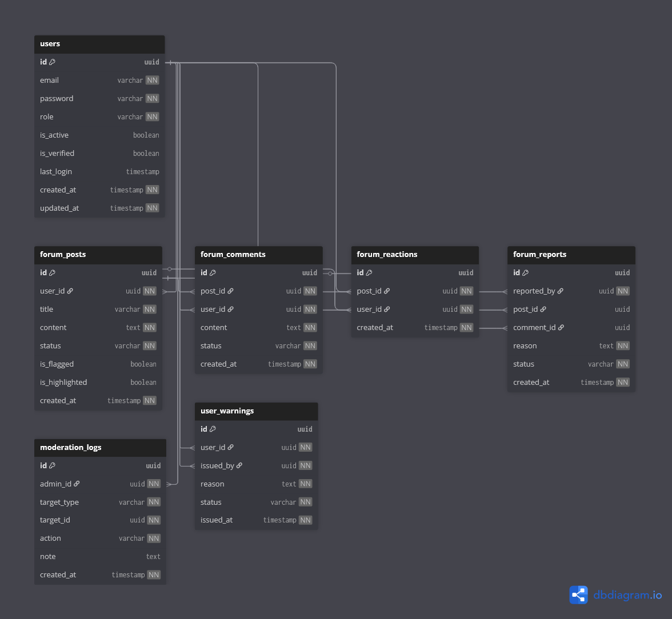Select the reason row in forum_reports
Viewport: 672px width, 619px height.
(571, 346)
